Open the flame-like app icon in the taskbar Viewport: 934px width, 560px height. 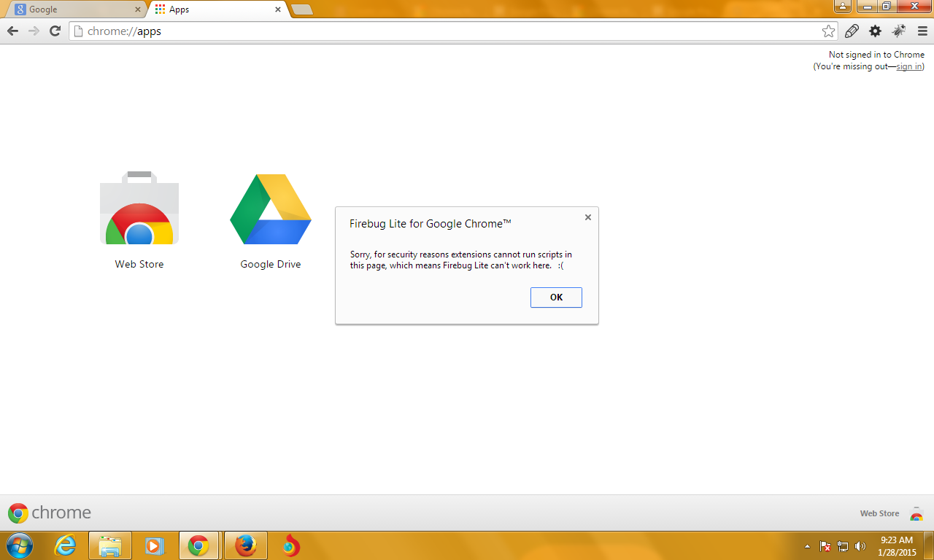coord(290,545)
